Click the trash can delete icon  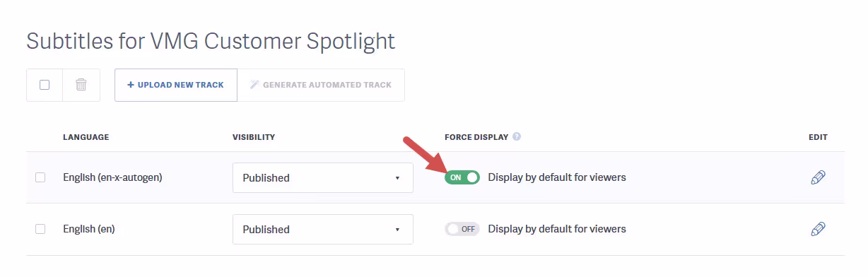coord(81,85)
